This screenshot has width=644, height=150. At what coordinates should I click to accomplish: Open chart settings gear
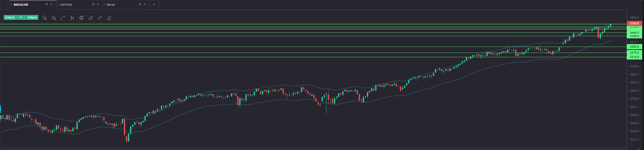81,18
